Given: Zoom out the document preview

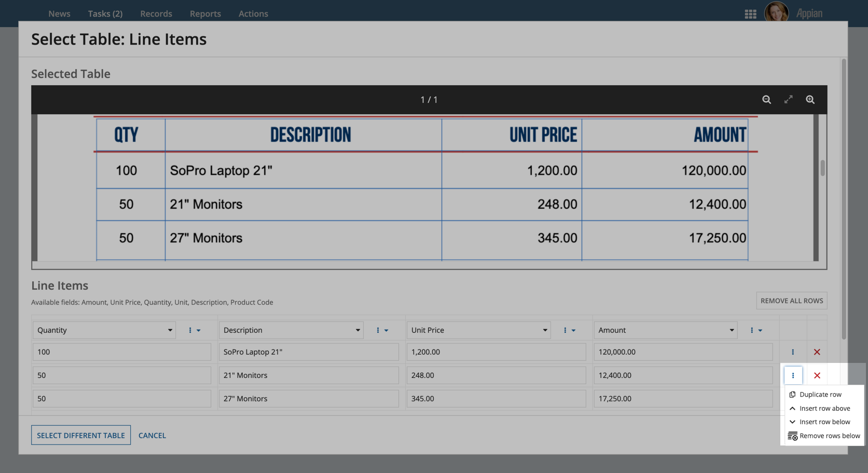Looking at the screenshot, I should (766, 100).
